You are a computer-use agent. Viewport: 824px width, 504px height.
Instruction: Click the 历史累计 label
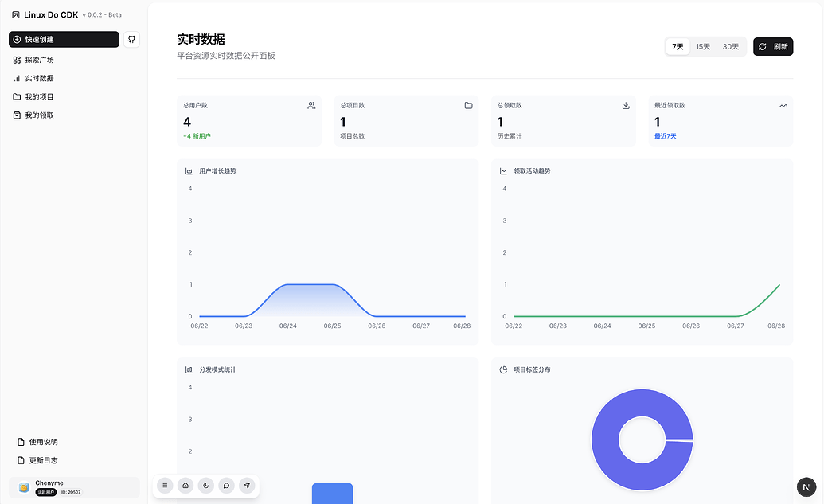[x=510, y=136]
